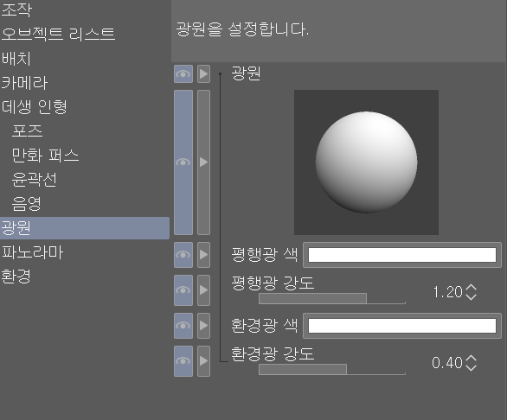Open 조작 settings category
Viewport: 507px width, 420px height.
(16, 10)
